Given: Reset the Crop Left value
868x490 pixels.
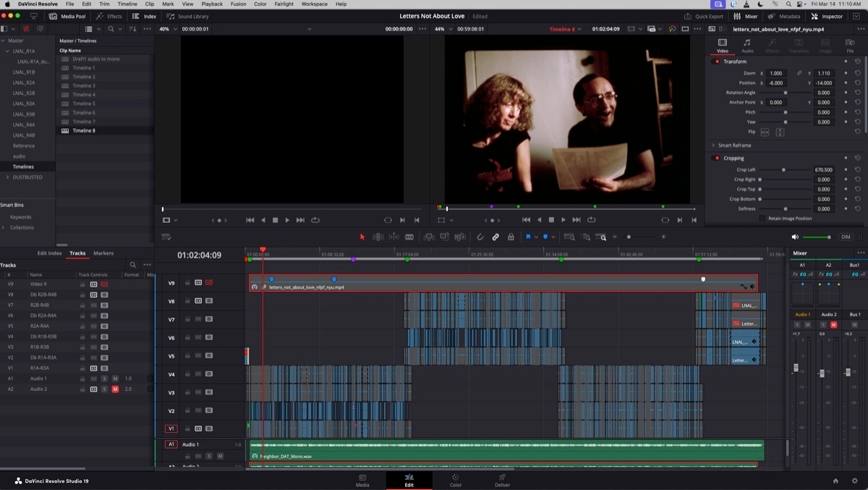Looking at the screenshot, I should [857, 169].
